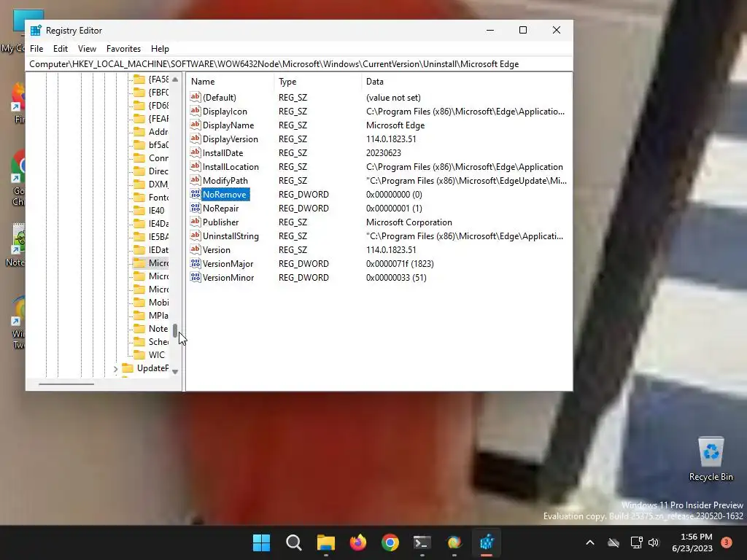
Task: Select the InstallLocation string icon
Action: (196, 166)
